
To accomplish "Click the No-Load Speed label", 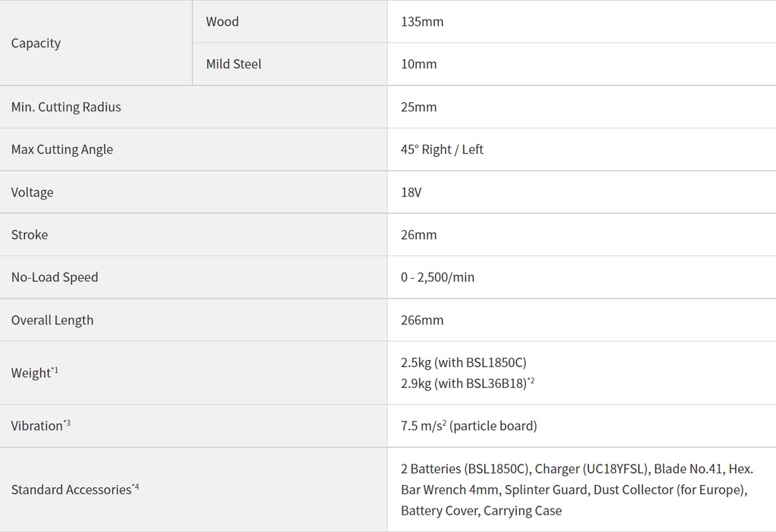I will tap(55, 277).
